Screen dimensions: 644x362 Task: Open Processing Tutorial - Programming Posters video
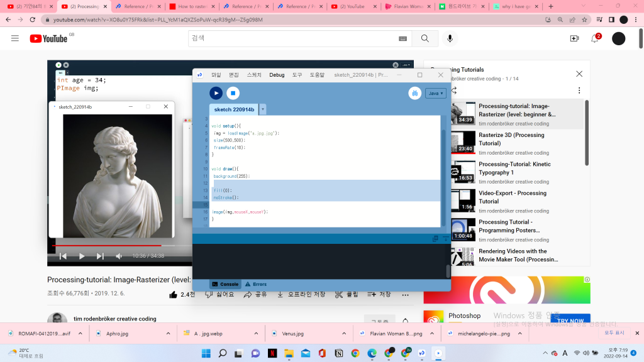click(509, 226)
